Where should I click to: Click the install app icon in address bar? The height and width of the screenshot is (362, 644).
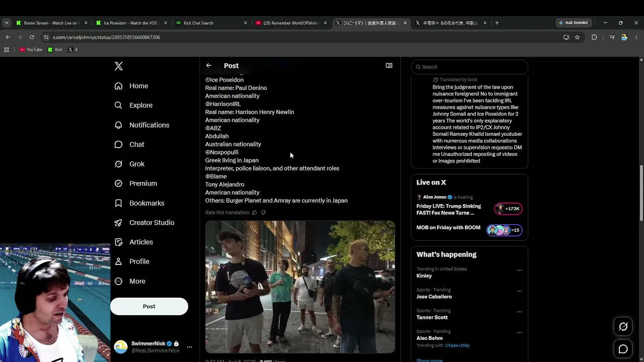[567, 37]
